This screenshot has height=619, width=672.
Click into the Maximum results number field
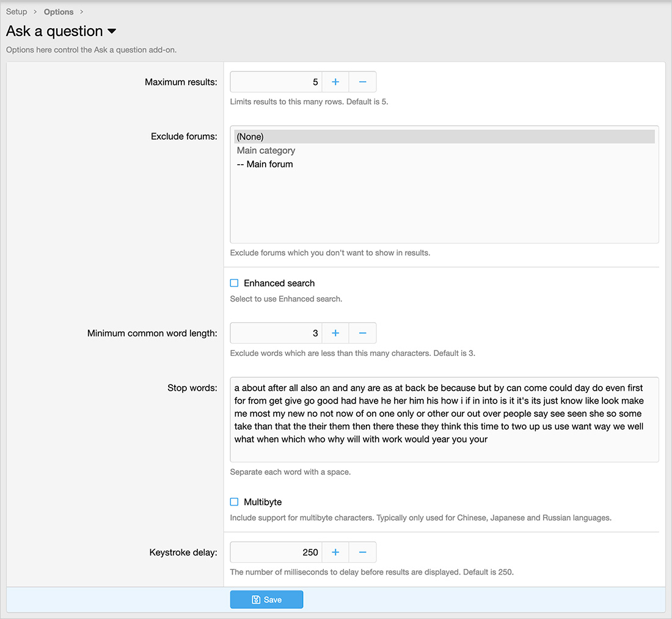point(276,82)
